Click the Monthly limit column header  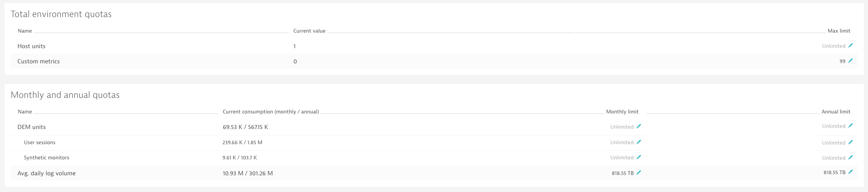tap(622, 112)
